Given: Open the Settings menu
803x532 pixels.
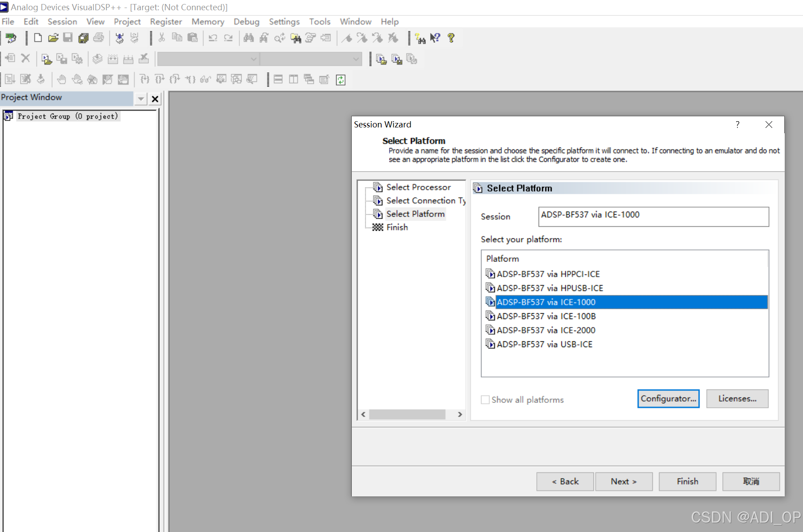Looking at the screenshot, I should [284, 21].
